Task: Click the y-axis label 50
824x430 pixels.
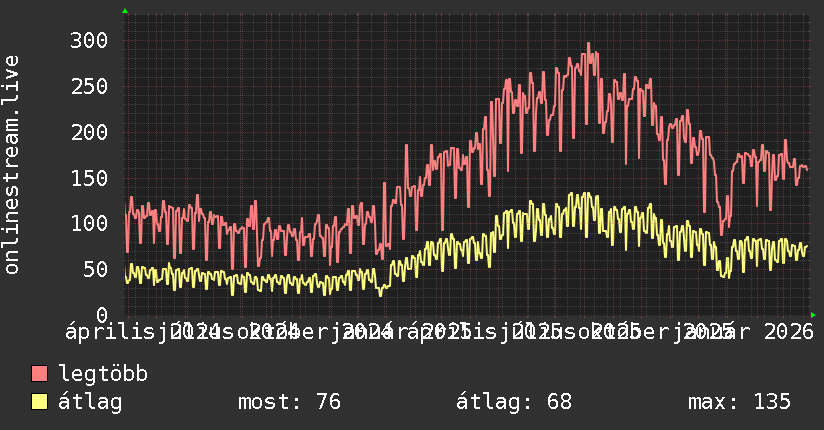Action: pos(96,269)
